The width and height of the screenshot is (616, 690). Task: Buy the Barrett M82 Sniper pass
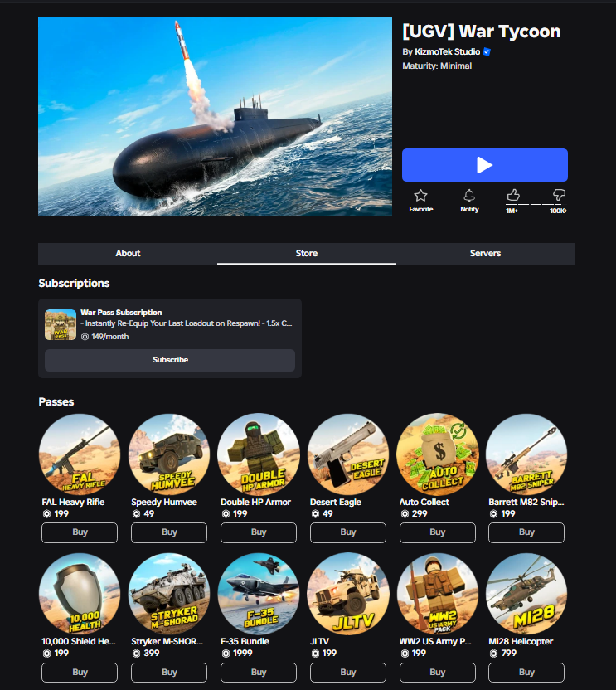point(526,532)
